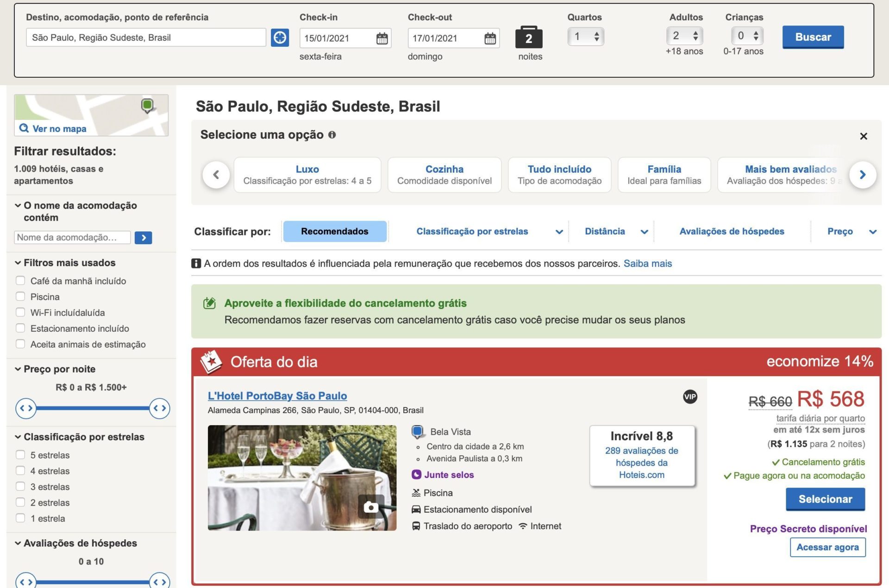The image size is (889, 588).
Task: Click the VIP badge on L'Hotel PortoBay
Action: [x=690, y=396]
